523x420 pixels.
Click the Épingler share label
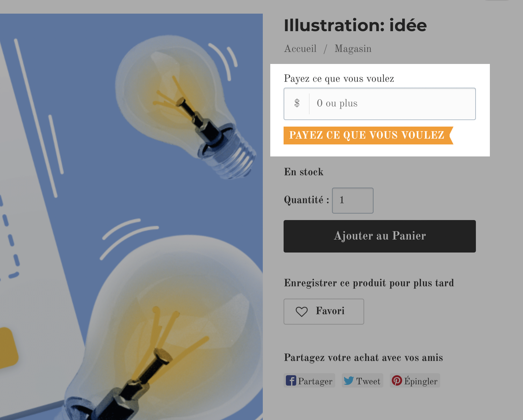point(421,381)
